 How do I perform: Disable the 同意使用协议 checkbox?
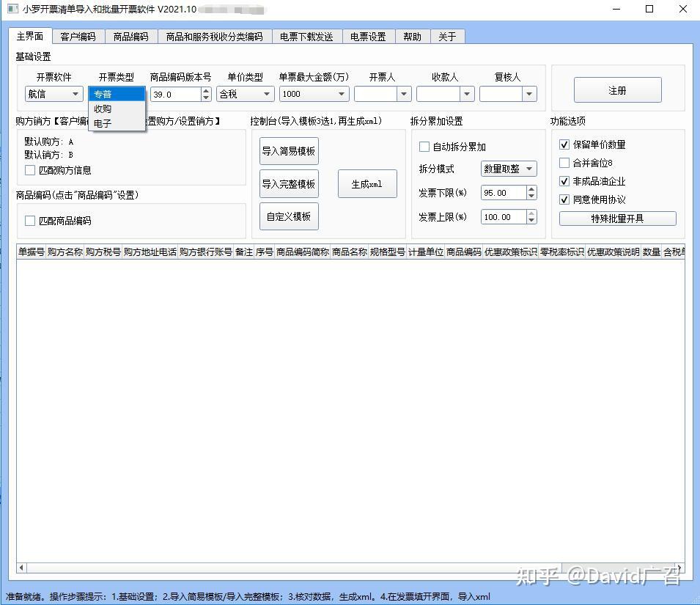coord(564,199)
